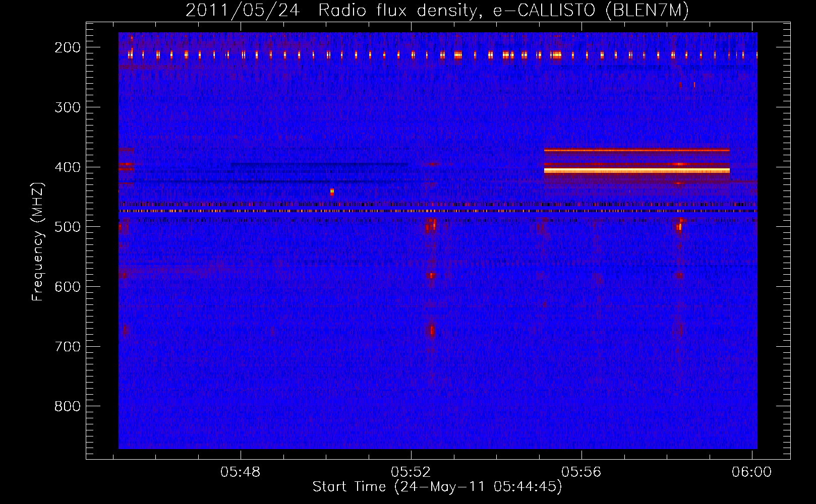
Task: Select the 200 frequency tick label
Action: point(67,47)
